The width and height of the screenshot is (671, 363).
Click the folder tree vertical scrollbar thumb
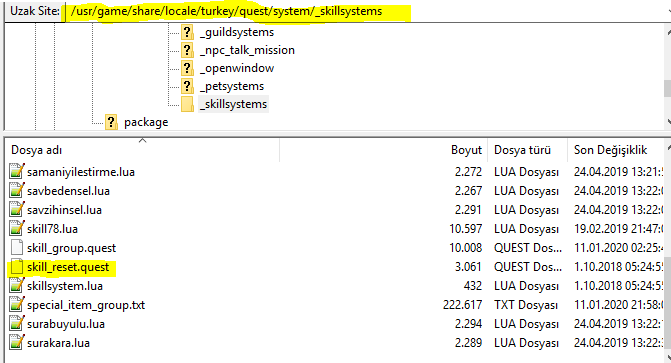click(668, 89)
